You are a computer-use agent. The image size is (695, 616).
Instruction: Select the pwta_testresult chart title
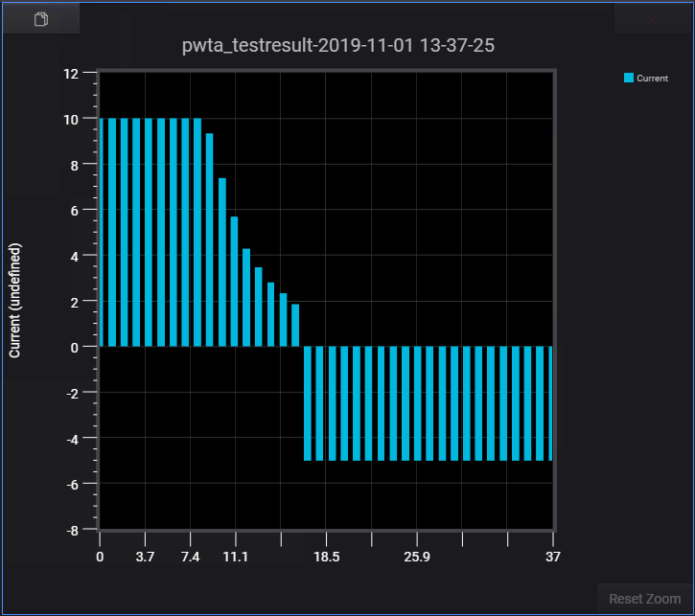[337, 46]
